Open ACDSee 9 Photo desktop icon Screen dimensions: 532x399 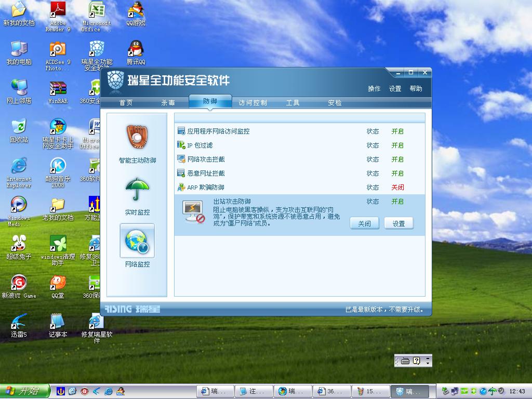(x=58, y=48)
